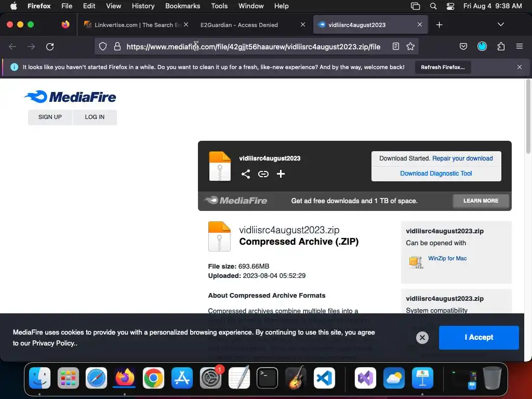Image resolution: width=532 pixels, height=399 pixels.
Task: Open Finder from the dock
Action: click(39, 378)
